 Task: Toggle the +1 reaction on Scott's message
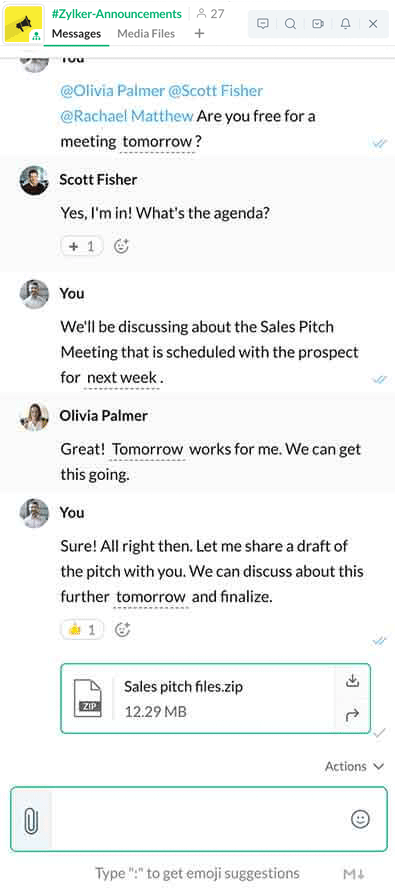(82, 247)
